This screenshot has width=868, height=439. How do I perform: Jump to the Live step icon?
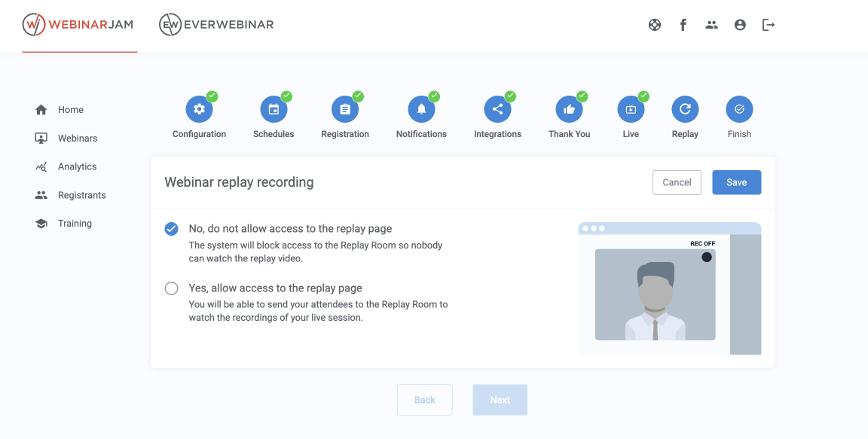[x=631, y=110]
